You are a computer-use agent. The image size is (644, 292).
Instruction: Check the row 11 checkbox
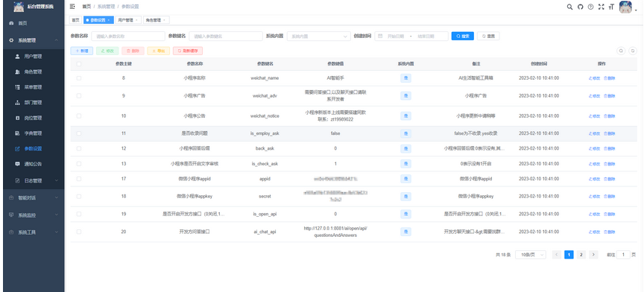pos(79,133)
